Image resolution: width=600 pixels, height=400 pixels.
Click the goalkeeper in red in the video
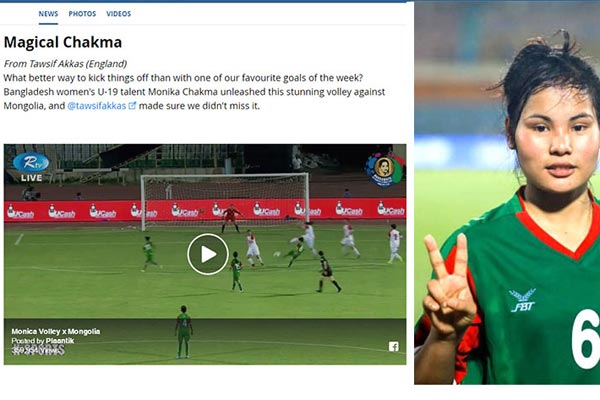[231, 219]
